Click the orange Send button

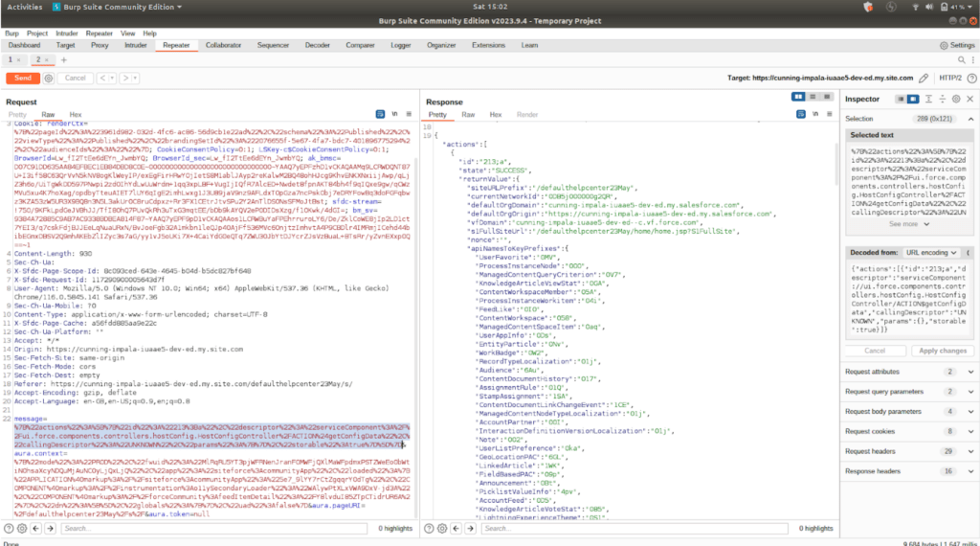pyautogui.click(x=23, y=79)
